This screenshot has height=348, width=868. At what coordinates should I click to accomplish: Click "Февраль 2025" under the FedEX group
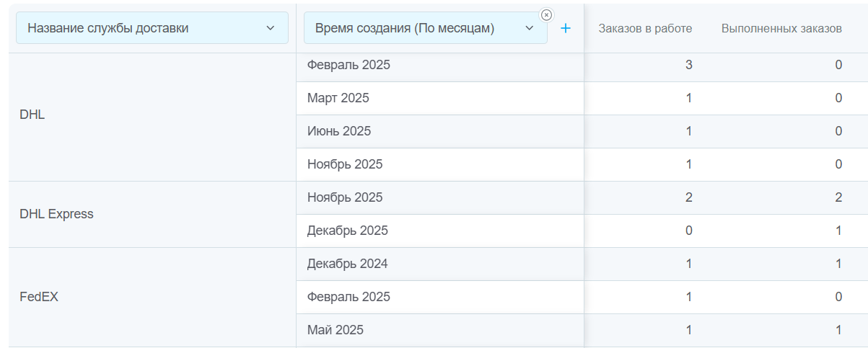pyautogui.click(x=348, y=297)
